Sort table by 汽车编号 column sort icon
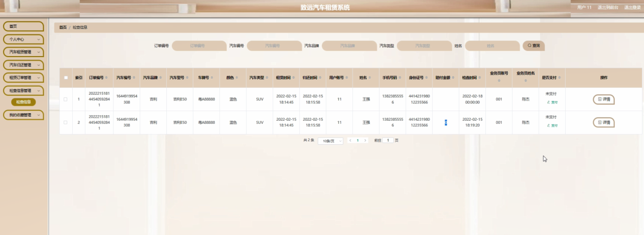The width and height of the screenshot is (644, 235). [134, 78]
